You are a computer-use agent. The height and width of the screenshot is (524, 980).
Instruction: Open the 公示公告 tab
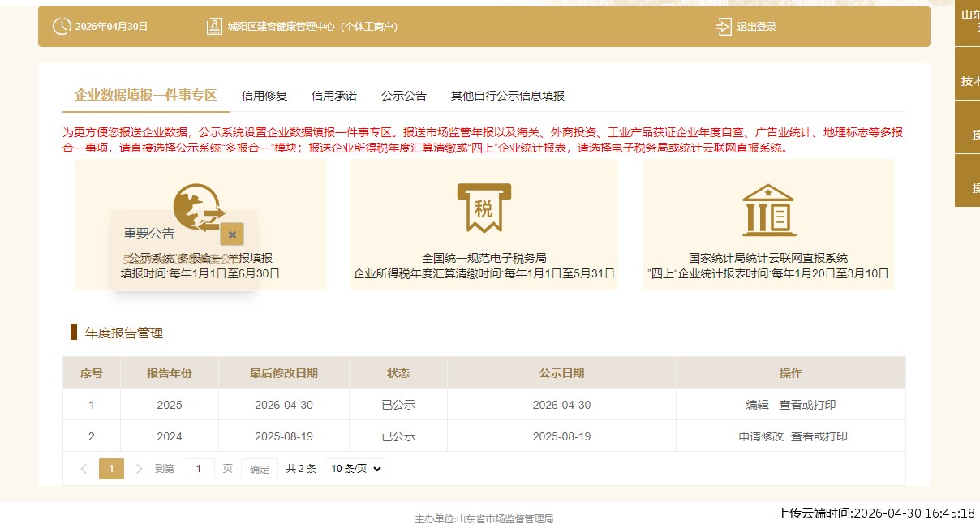pyautogui.click(x=404, y=95)
